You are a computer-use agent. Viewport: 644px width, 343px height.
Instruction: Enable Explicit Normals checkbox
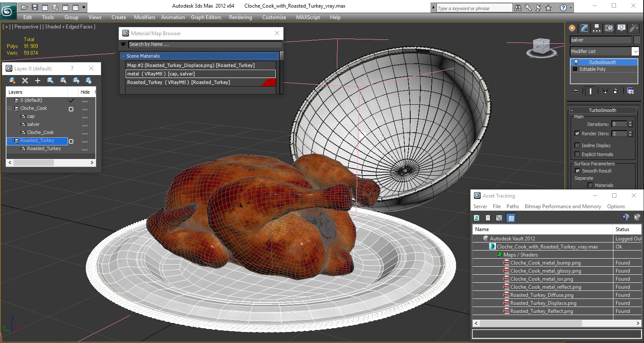577,154
